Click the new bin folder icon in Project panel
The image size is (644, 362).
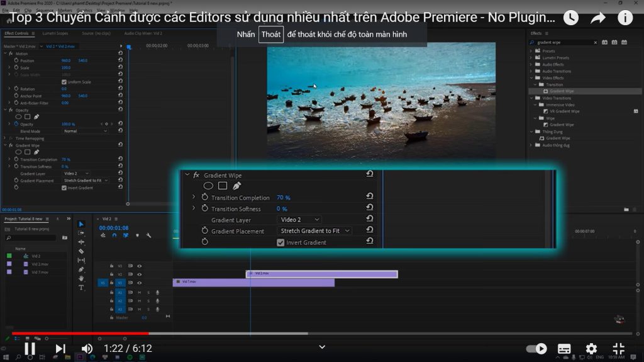tap(65, 238)
